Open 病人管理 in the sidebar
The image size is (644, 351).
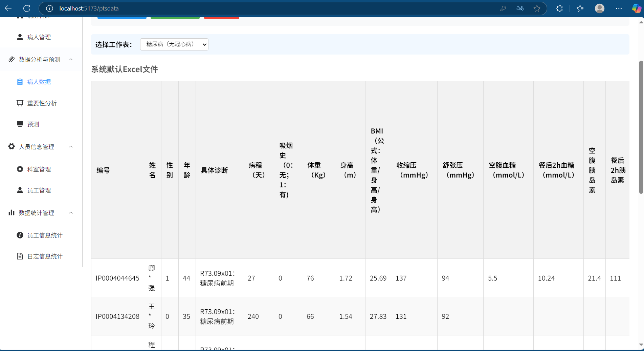39,37
